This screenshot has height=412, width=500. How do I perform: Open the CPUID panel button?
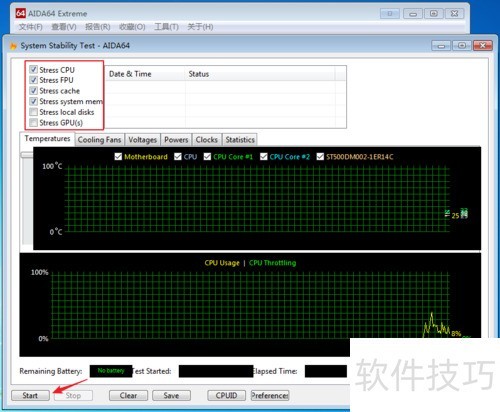tap(226, 396)
